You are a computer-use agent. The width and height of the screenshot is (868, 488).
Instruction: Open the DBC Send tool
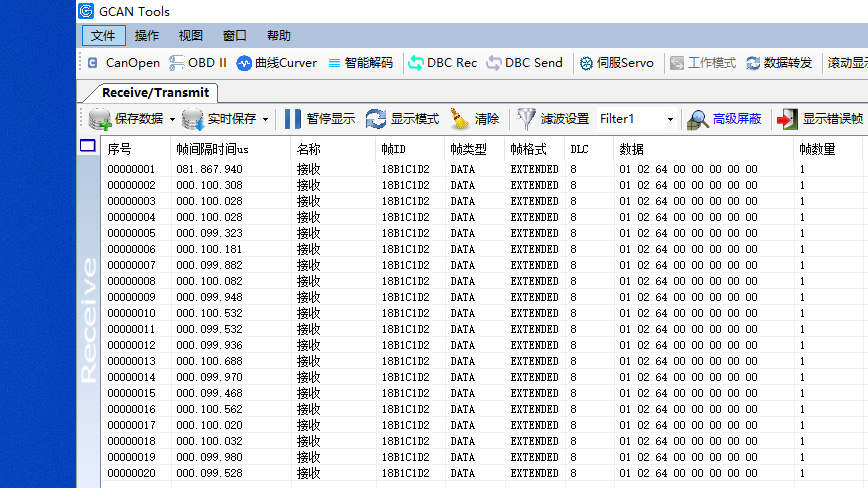click(x=524, y=63)
